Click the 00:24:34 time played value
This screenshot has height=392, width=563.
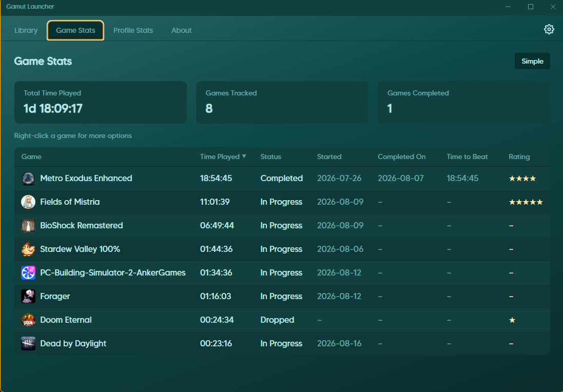[x=217, y=320]
